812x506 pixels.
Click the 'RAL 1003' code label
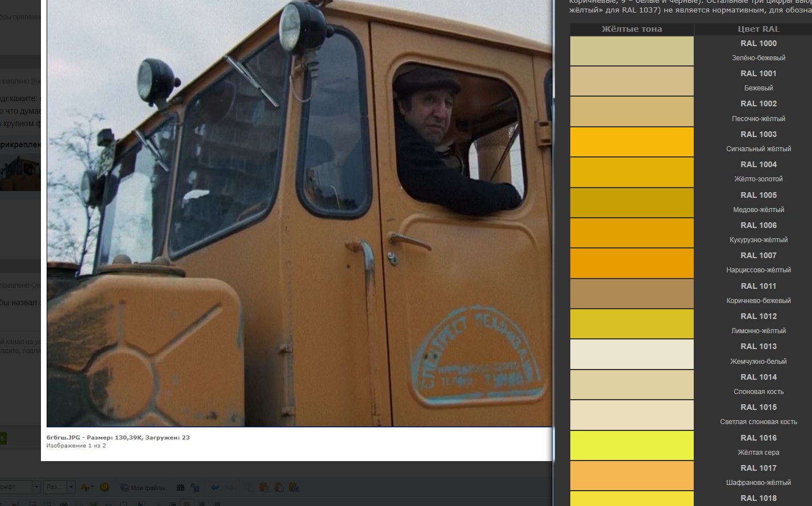pos(759,134)
